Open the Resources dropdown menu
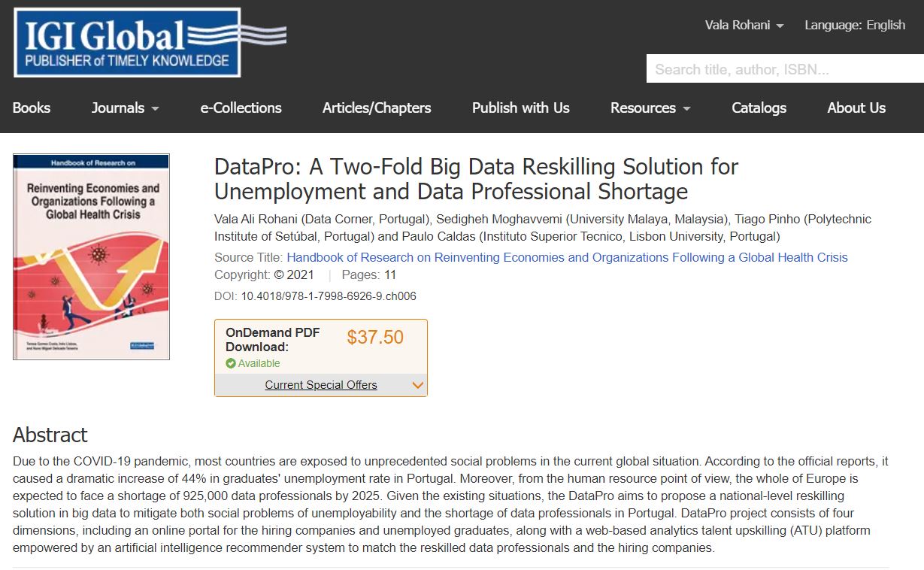 (x=650, y=108)
